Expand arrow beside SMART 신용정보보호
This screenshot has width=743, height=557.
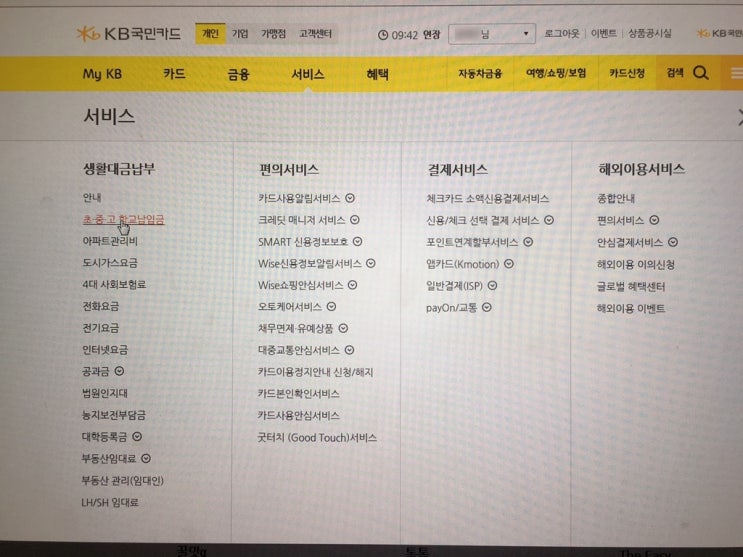click(357, 242)
